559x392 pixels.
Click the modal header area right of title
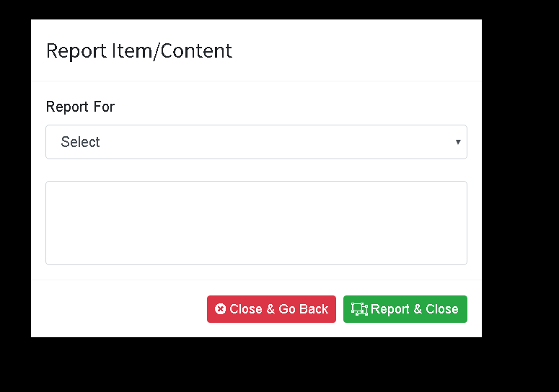356,50
